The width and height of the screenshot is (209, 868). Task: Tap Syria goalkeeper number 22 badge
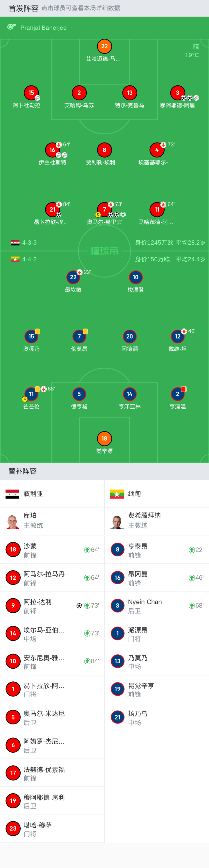coord(104,47)
